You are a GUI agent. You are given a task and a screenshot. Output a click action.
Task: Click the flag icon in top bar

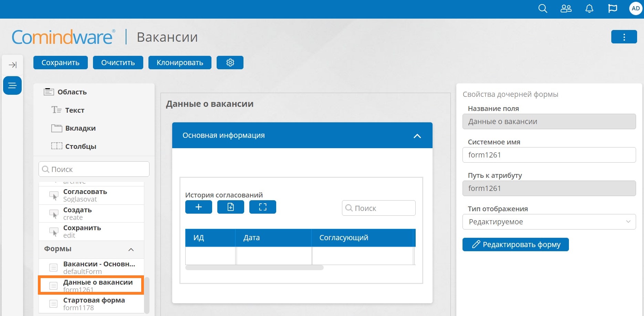tap(613, 9)
